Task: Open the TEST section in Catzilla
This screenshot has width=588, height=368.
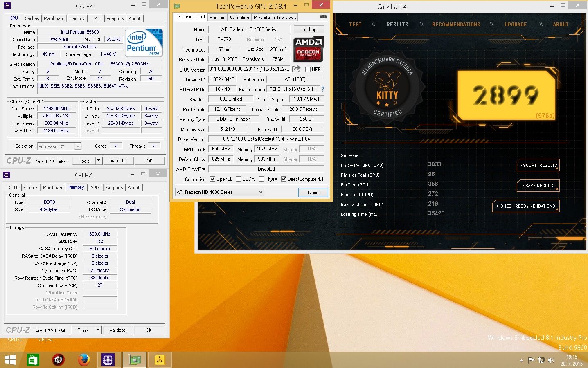Action: pos(355,25)
